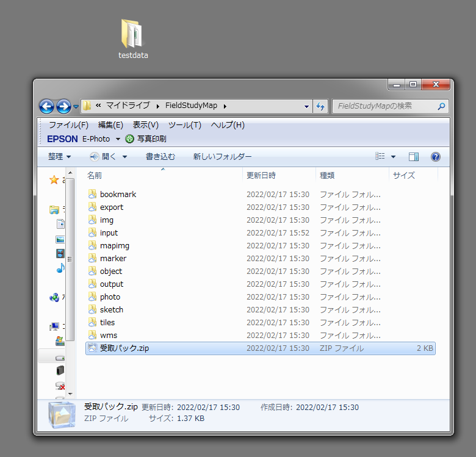The height and width of the screenshot is (457, 476).
Task: Open the 編集(E) menu
Action: coord(110,124)
